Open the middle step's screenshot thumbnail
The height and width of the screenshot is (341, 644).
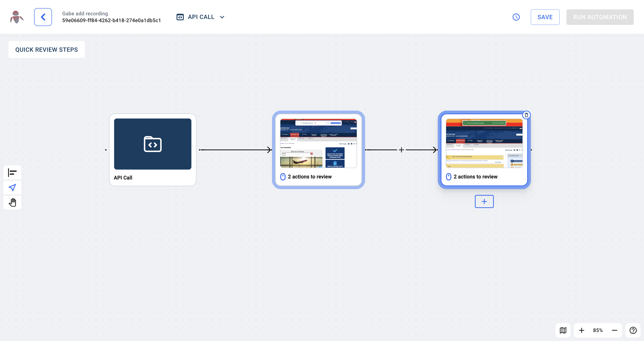318,143
